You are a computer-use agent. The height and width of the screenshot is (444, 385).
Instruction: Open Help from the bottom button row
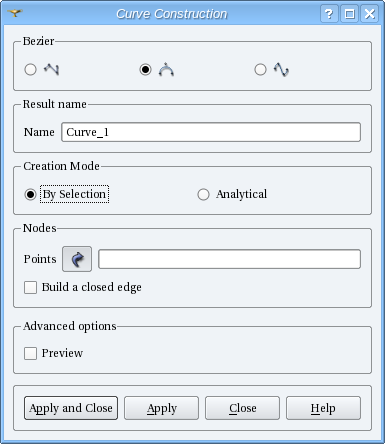tap(323, 408)
